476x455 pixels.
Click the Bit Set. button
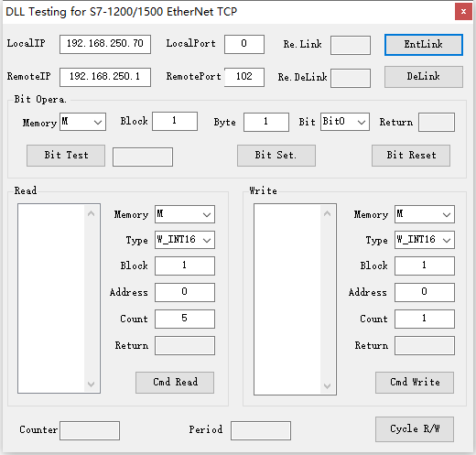pyautogui.click(x=276, y=156)
